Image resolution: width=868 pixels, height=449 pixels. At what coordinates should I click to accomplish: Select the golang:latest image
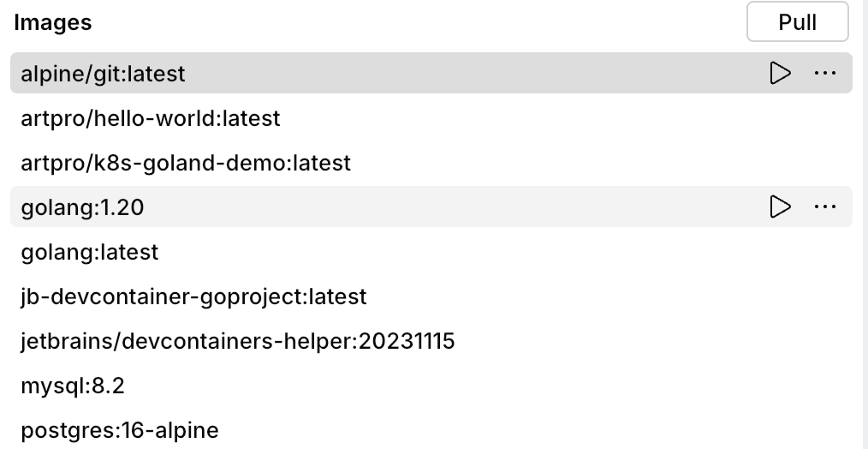[90, 252]
